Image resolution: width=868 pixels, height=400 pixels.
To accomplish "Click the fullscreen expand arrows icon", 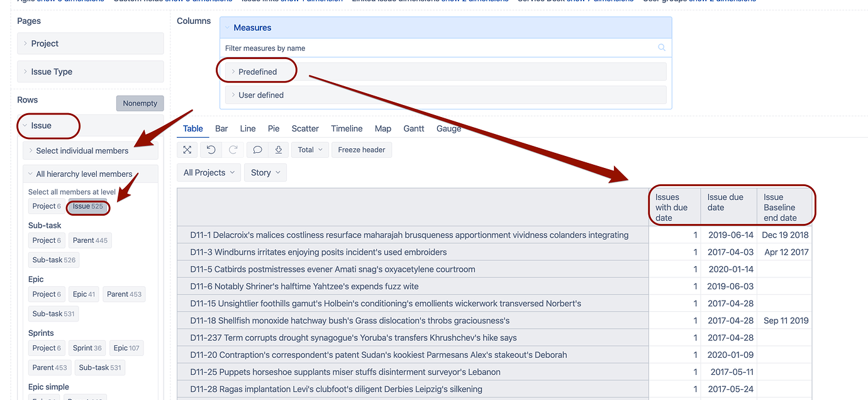I will pyautogui.click(x=187, y=150).
